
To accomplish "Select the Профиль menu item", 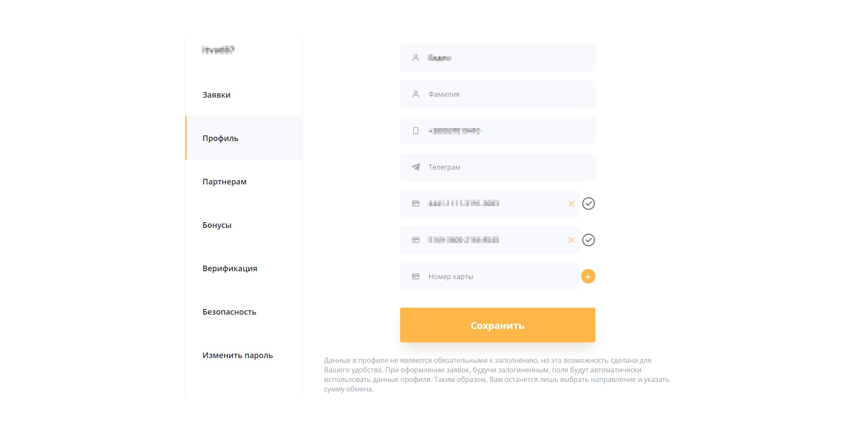I will (220, 138).
